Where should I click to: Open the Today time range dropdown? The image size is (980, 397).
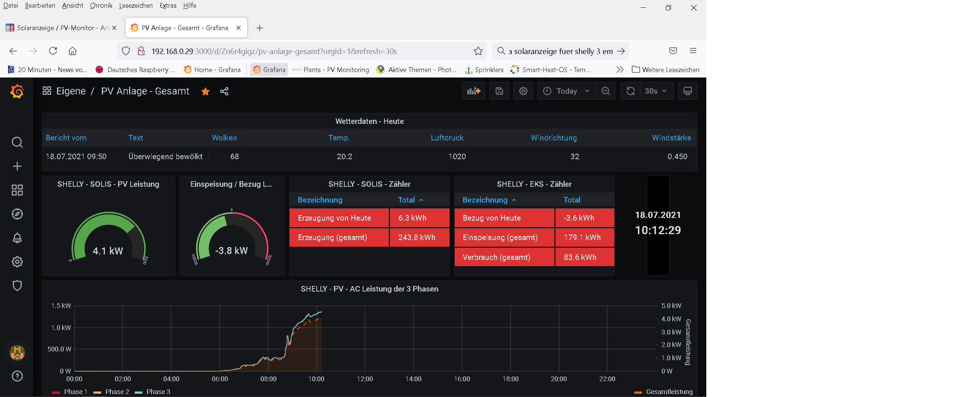pos(566,91)
